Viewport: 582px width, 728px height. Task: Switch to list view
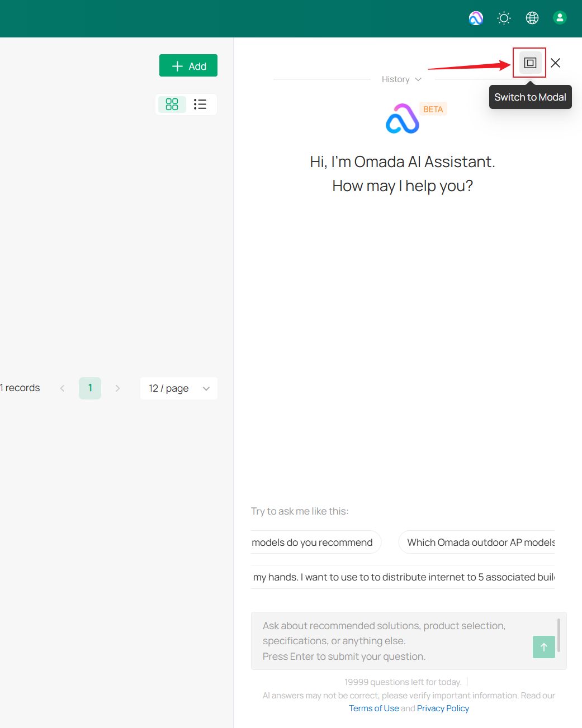click(x=200, y=104)
